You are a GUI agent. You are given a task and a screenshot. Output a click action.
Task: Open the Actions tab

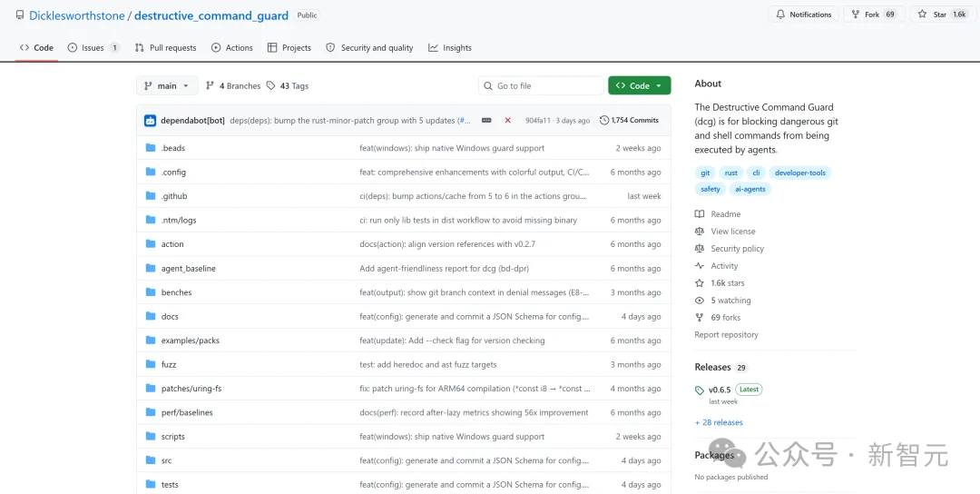coord(232,47)
